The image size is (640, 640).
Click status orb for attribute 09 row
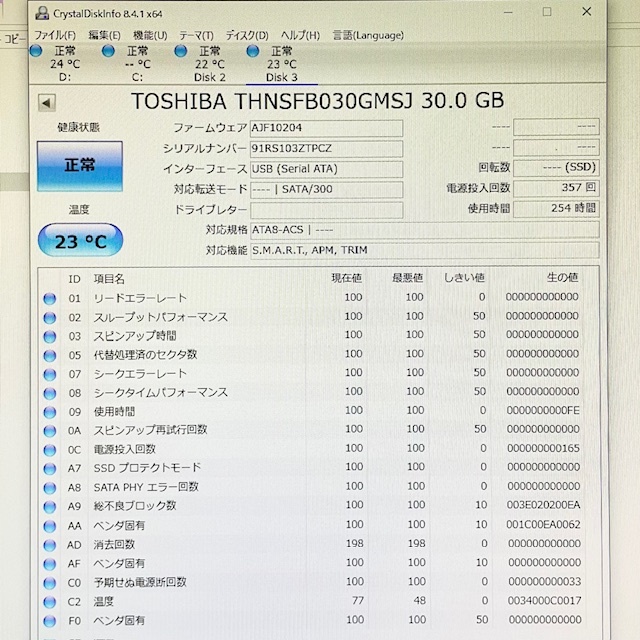tap(50, 412)
